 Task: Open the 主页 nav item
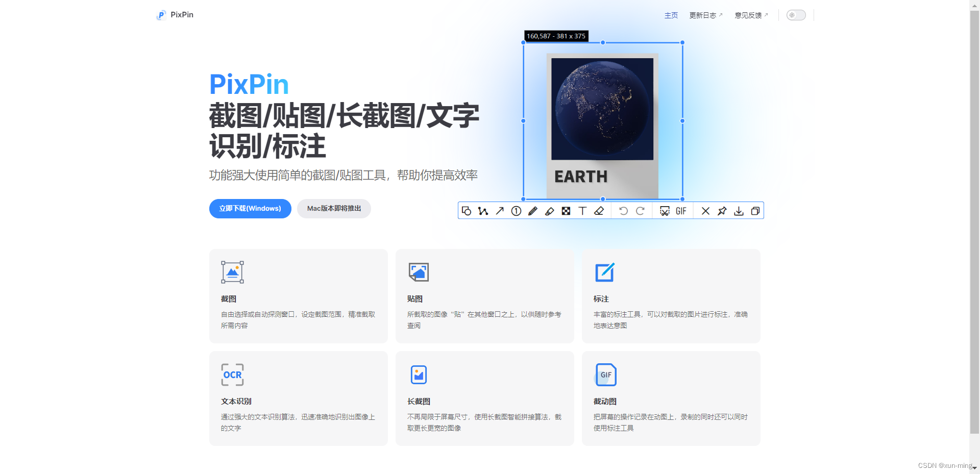coord(671,15)
